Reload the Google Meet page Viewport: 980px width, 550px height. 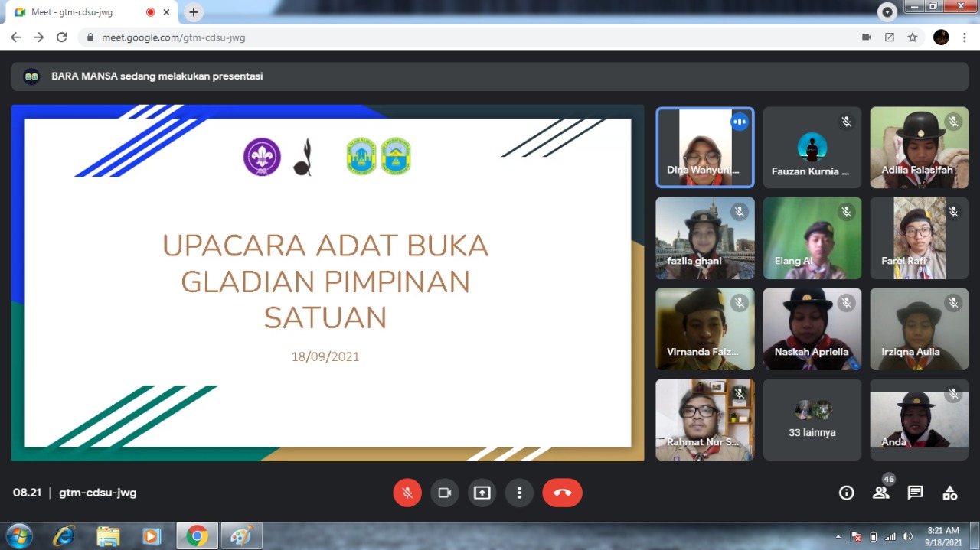tap(62, 37)
